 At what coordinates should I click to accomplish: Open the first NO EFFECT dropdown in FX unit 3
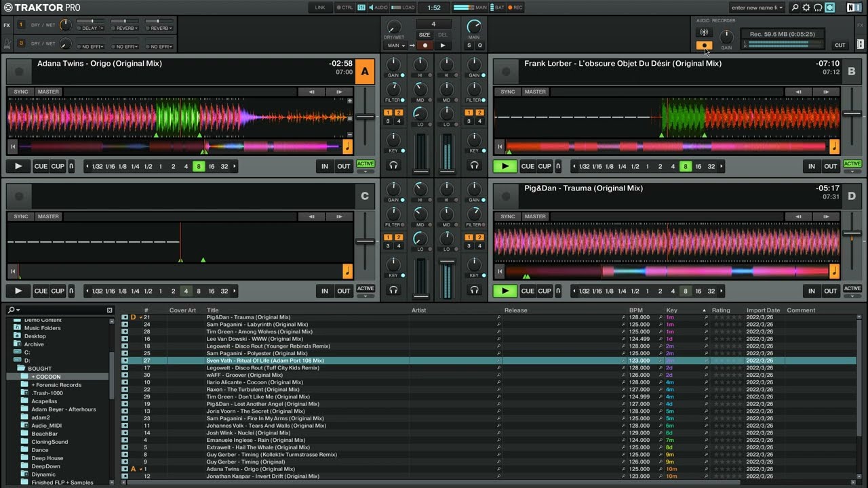pos(90,47)
